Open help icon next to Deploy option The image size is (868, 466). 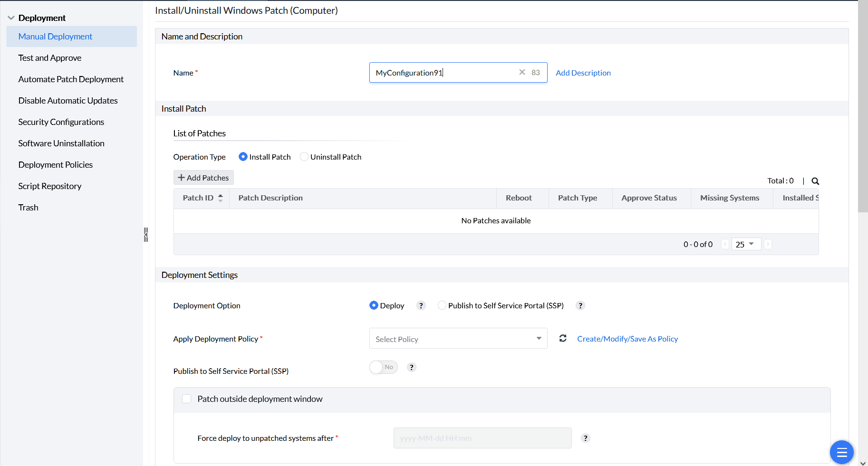click(x=421, y=305)
